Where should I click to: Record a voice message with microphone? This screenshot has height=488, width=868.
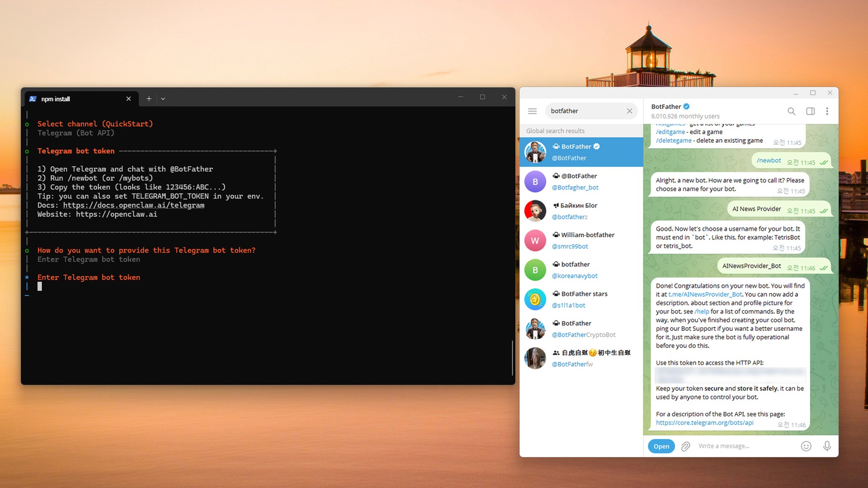(x=827, y=446)
